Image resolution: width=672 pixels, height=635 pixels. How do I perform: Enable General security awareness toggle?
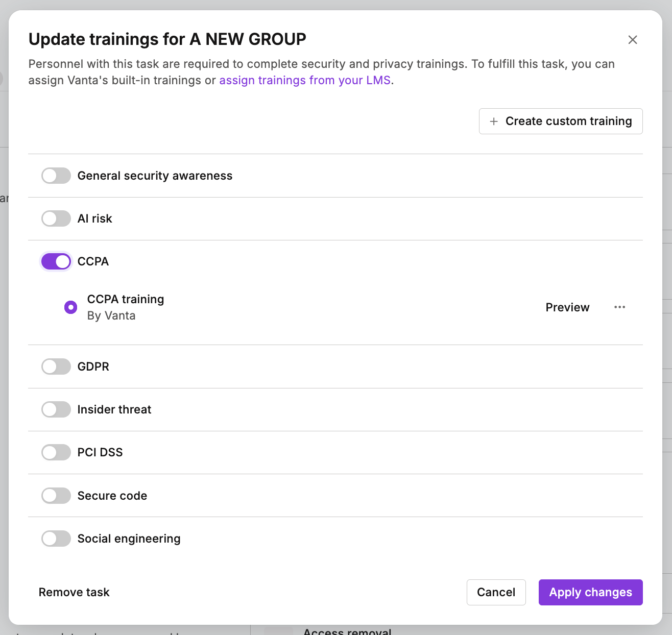pos(56,176)
